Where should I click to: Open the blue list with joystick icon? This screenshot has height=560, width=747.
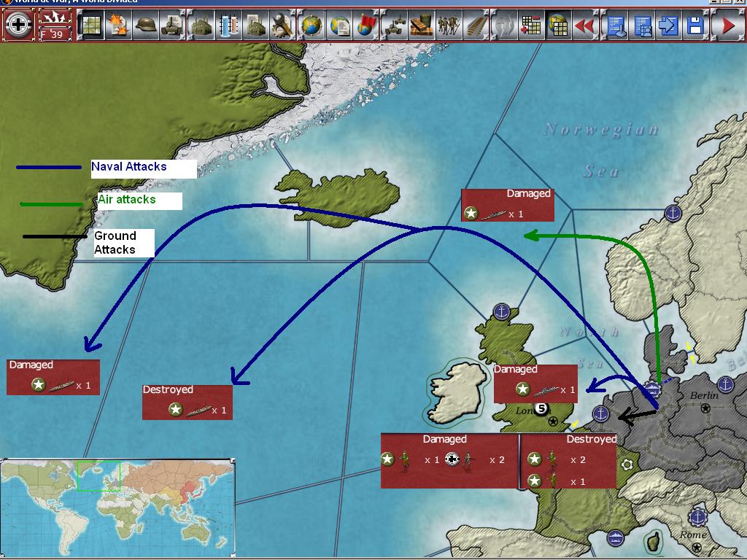pos(616,25)
